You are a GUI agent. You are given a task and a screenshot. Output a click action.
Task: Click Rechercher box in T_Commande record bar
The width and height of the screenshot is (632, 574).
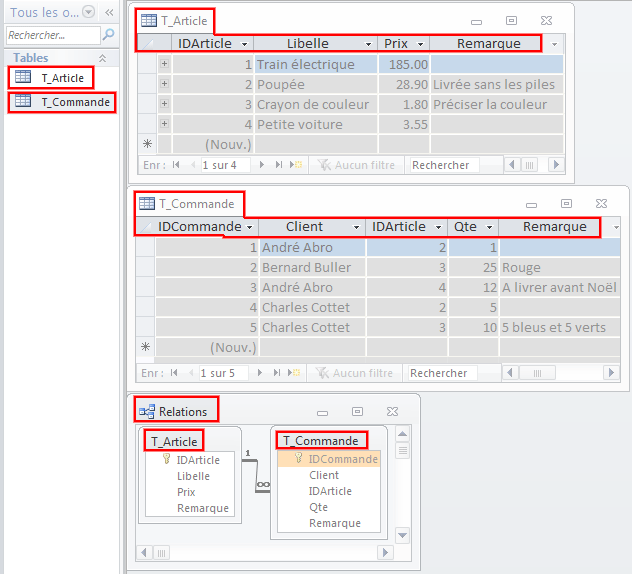point(443,373)
